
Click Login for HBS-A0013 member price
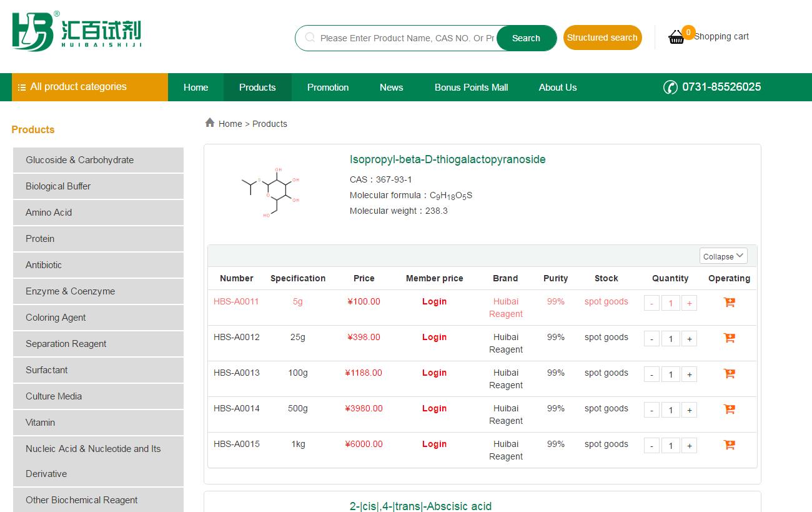(434, 373)
